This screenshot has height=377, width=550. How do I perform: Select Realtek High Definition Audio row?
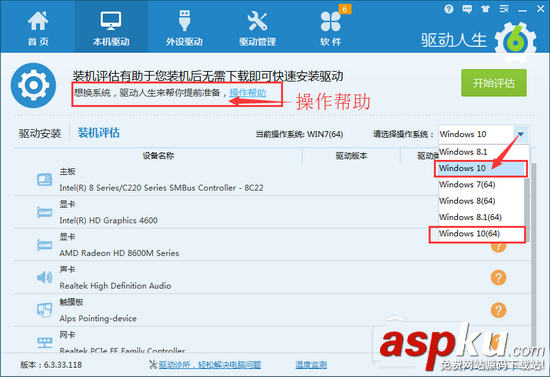(x=272, y=277)
